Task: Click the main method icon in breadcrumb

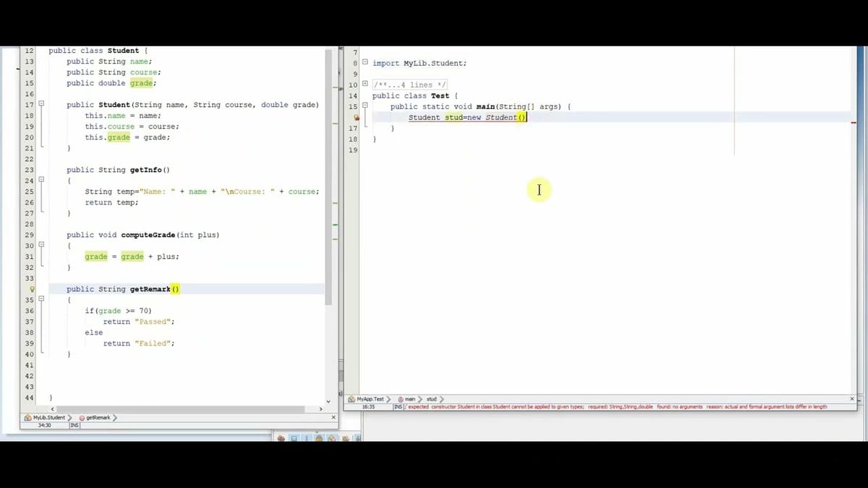Action: click(400, 399)
